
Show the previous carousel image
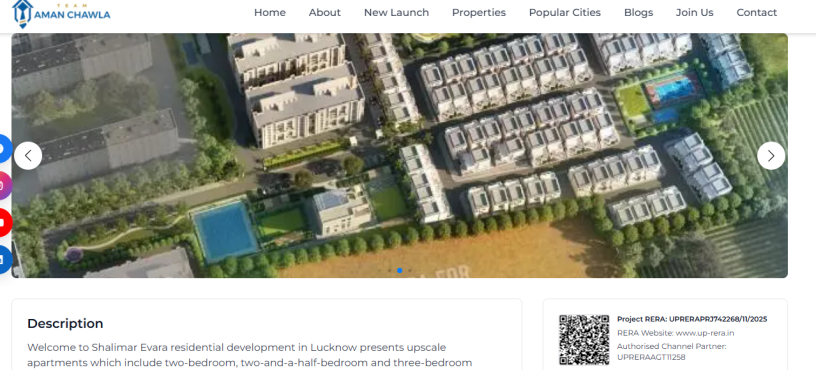(x=28, y=156)
